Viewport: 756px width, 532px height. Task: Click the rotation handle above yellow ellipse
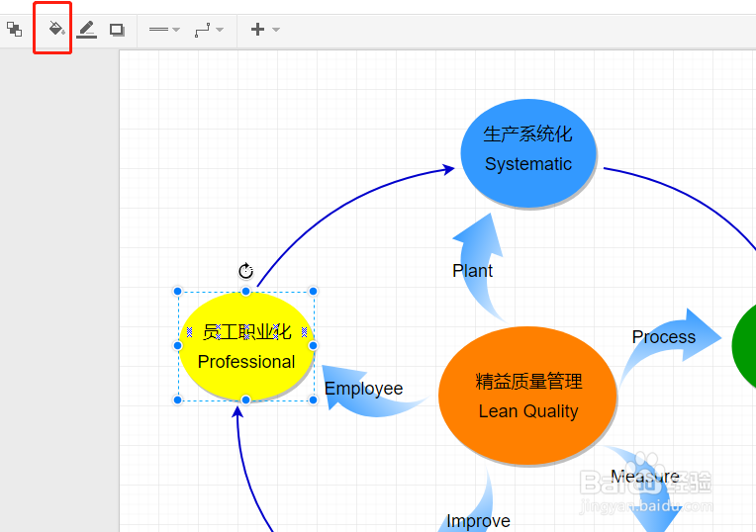(245, 271)
